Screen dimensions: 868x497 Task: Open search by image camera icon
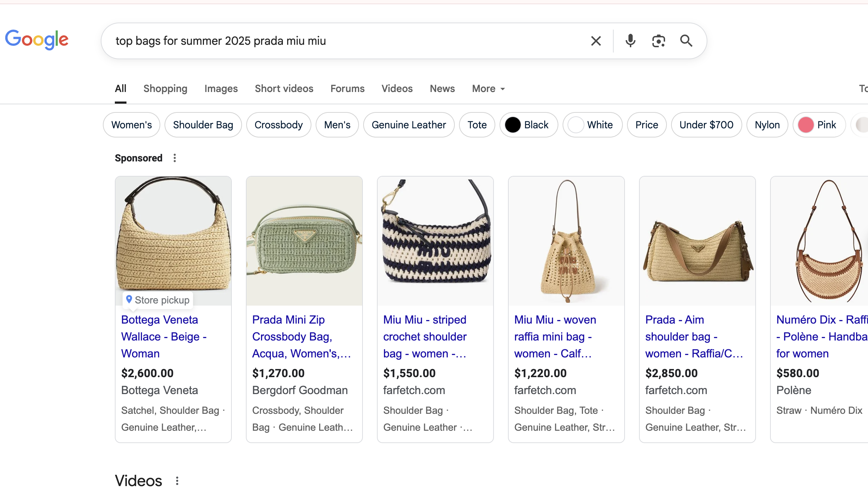(658, 41)
